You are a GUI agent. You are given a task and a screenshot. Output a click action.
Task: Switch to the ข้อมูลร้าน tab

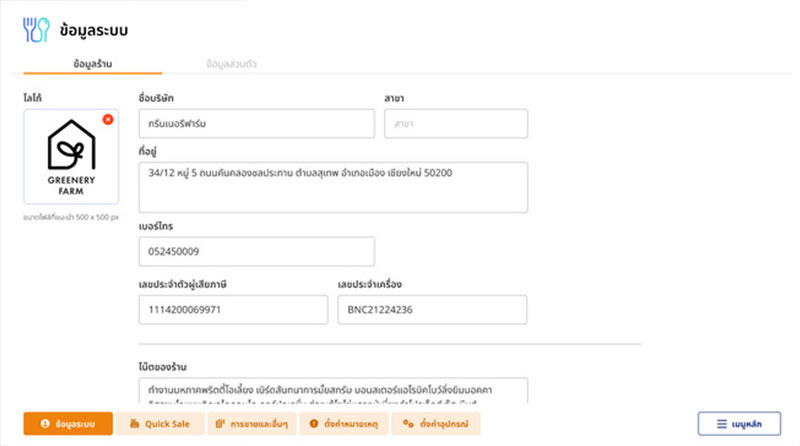point(92,64)
